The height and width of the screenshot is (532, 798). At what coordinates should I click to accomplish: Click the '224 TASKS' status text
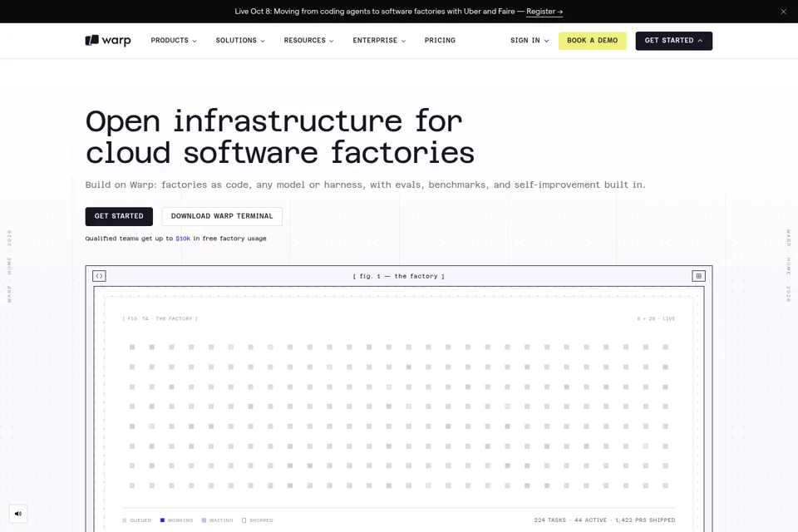(x=549, y=520)
